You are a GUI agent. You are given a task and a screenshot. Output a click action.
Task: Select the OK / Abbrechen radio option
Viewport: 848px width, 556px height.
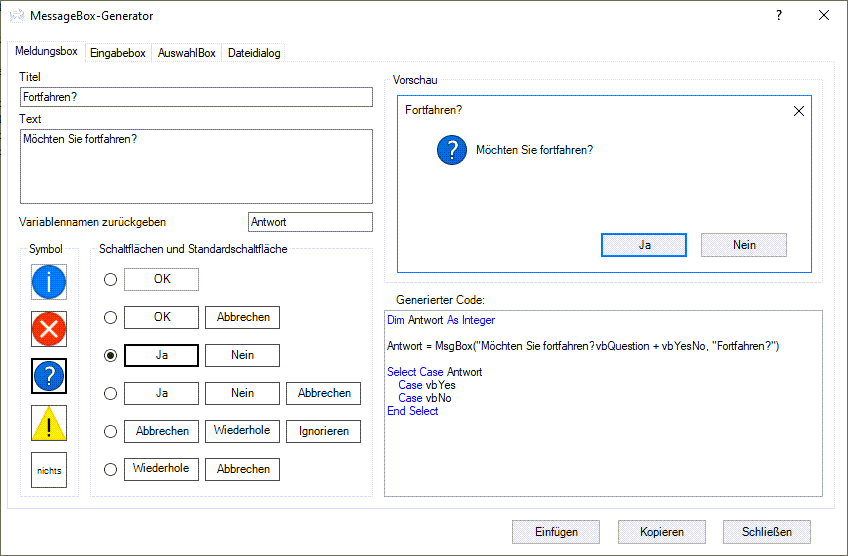tap(110, 317)
